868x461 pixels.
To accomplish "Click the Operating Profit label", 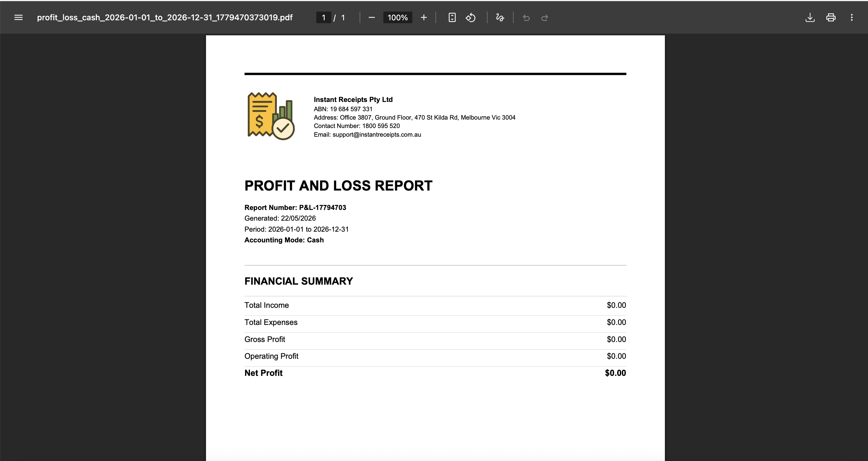I will 271,356.
